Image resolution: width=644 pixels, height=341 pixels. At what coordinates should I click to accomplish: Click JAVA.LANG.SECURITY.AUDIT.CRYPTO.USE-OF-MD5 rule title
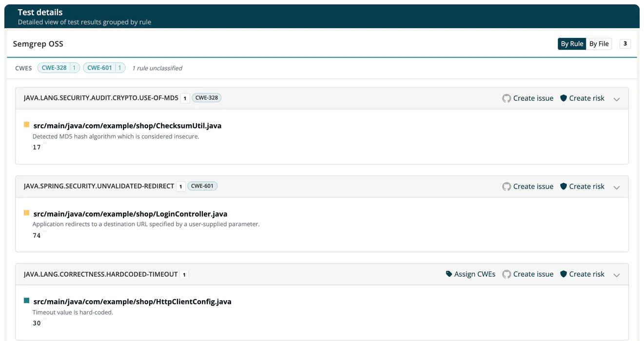click(101, 98)
